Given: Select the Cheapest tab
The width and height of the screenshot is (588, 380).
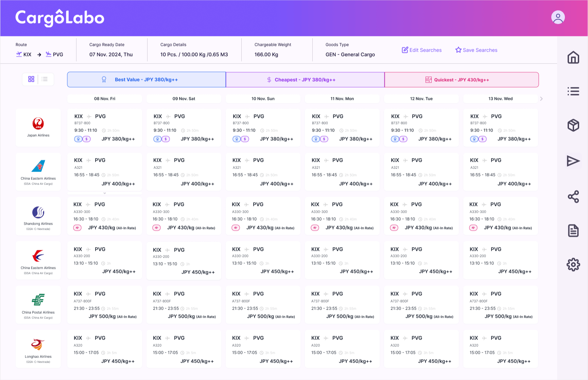Looking at the screenshot, I should [305, 80].
